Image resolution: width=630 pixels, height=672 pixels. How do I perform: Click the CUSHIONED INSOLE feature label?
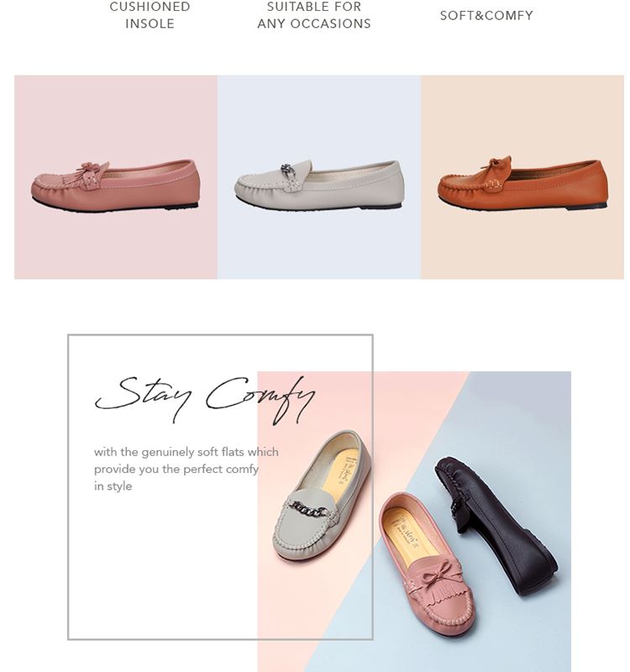(150, 15)
